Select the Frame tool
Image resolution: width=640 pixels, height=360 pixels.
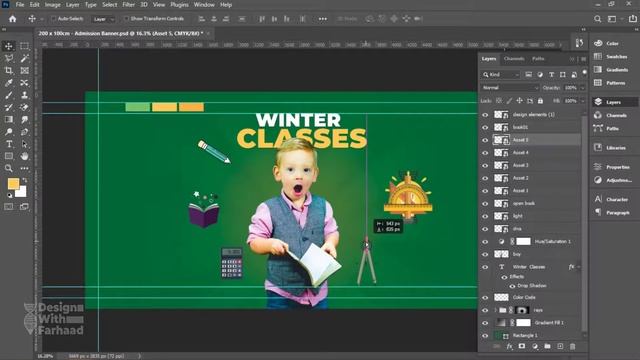[x=24, y=70]
